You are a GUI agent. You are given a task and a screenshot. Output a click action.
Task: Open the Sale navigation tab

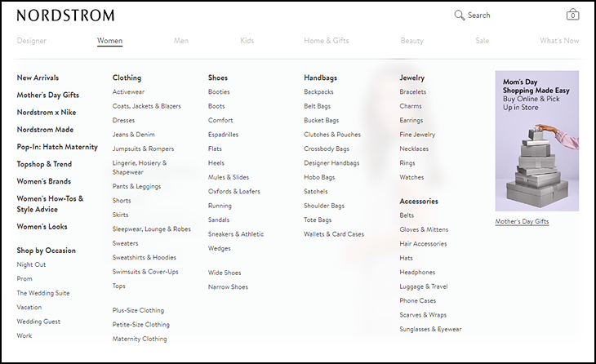(x=482, y=41)
